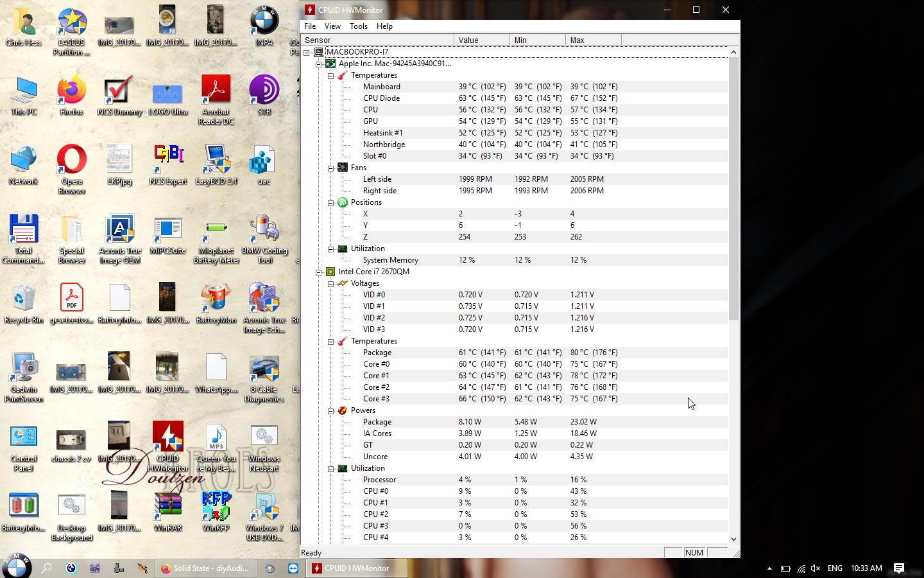Screen dimensions: 924x578
Task: Collapse the Powers group
Action: point(331,410)
